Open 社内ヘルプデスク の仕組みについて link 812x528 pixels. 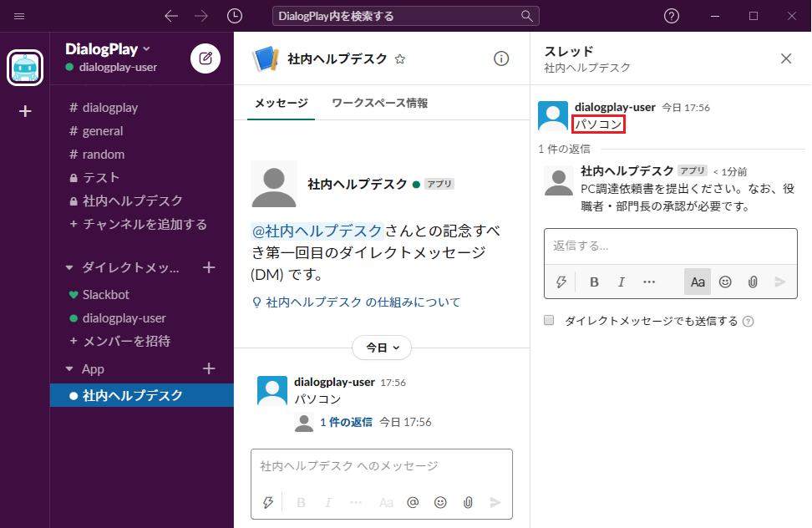tap(363, 302)
